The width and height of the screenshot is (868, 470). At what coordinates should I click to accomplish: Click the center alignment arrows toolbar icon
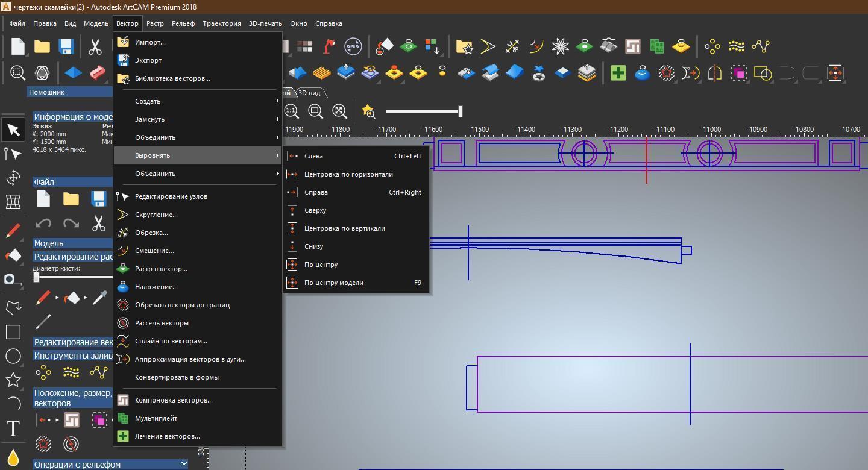pos(835,73)
